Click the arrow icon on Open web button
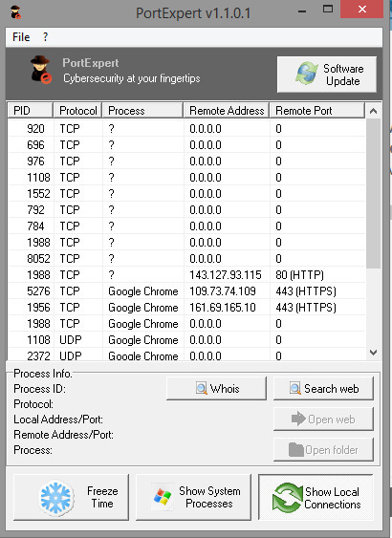 [x=298, y=419]
